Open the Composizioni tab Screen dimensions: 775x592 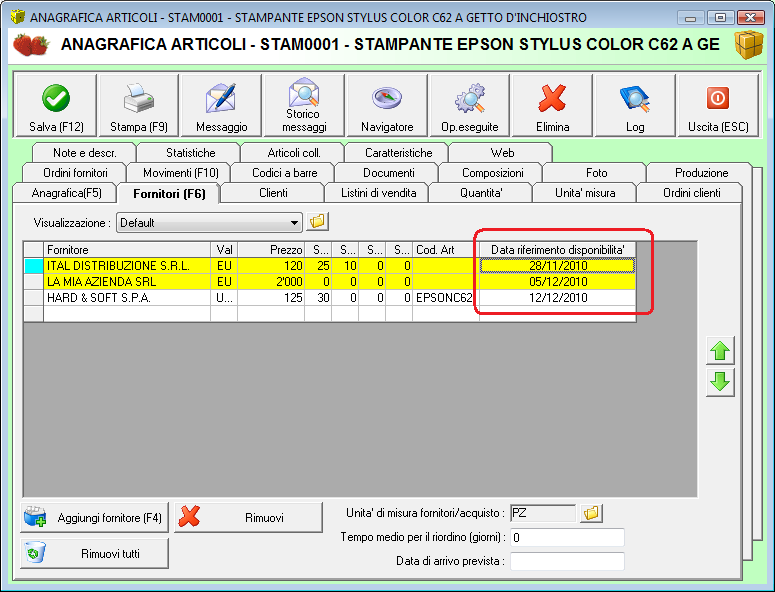(x=492, y=172)
